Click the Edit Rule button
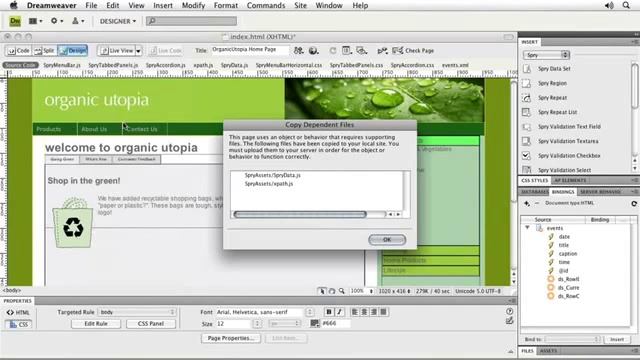This screenshot has width=640, height=360. (x=96, y=324)
